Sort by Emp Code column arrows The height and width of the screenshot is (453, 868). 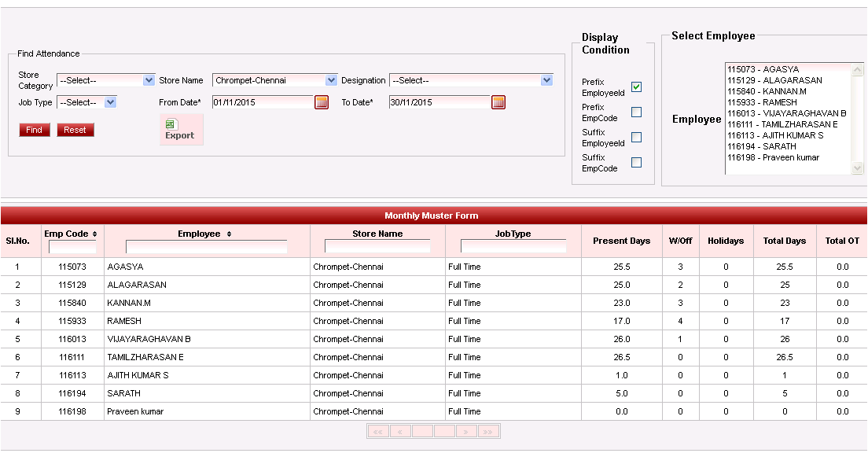click(x=94, y=234)
